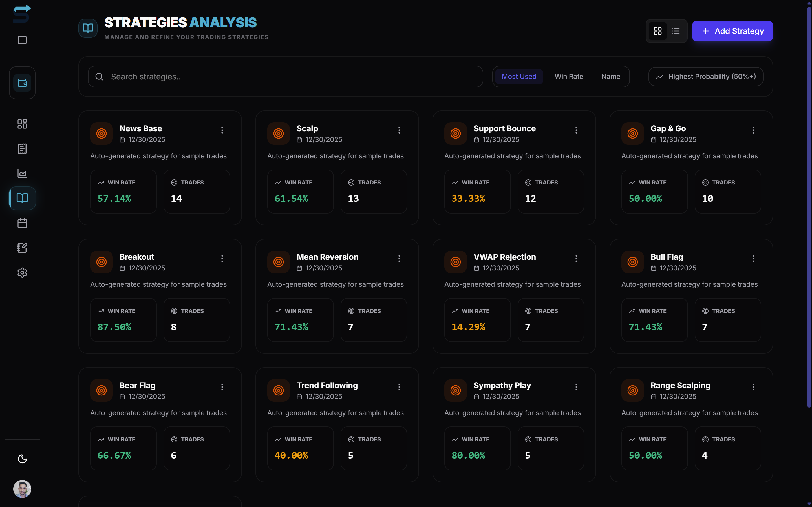Toggle dark mode with the moon icon
Screen dimensions: 812x507
point(22,459)
